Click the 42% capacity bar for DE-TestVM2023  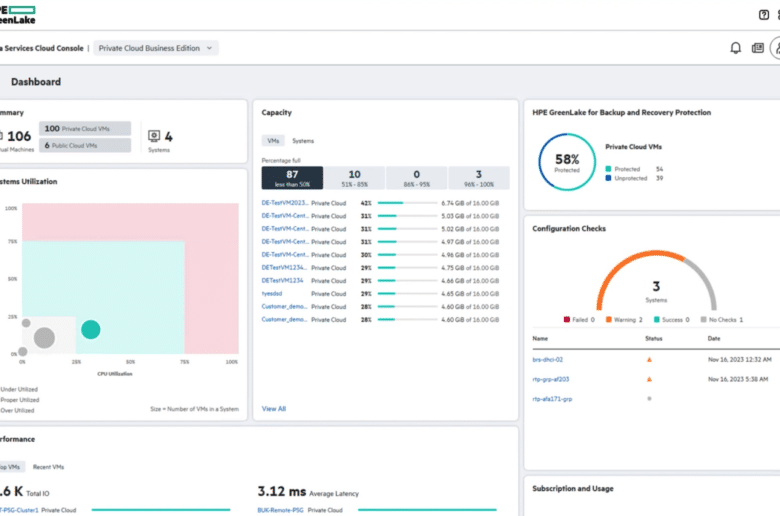click(407, 203)
